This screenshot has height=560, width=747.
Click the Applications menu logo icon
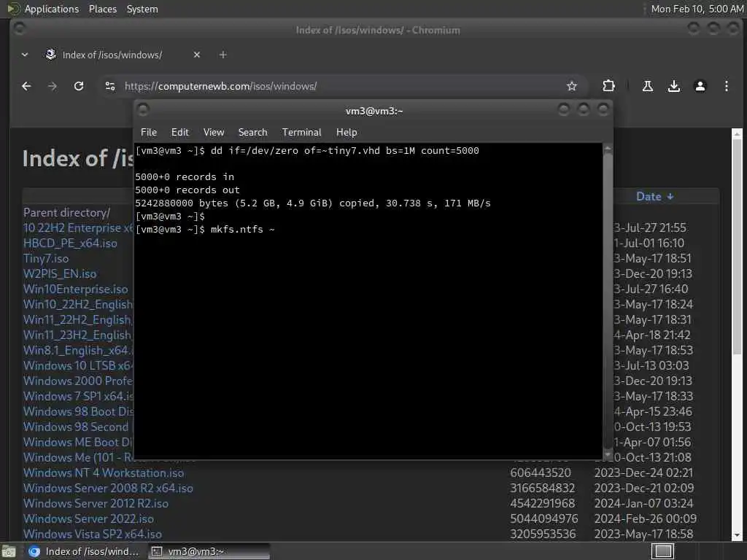pos(13,9)
